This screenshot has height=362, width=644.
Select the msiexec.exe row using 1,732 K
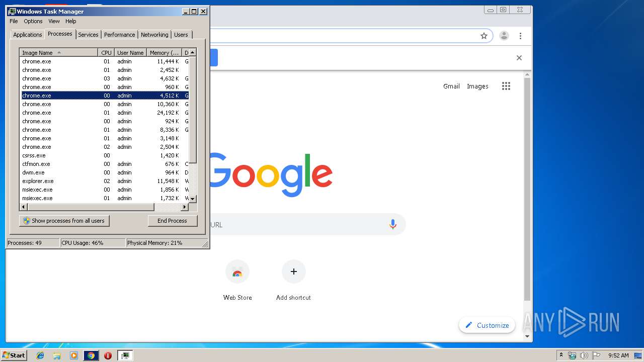(x=104, y=198)
